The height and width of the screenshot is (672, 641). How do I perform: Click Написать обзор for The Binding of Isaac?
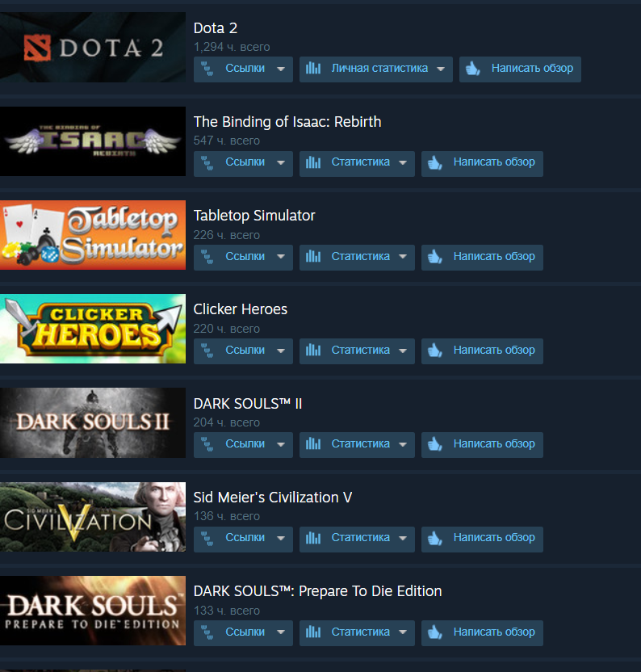[x=482, y=163]
